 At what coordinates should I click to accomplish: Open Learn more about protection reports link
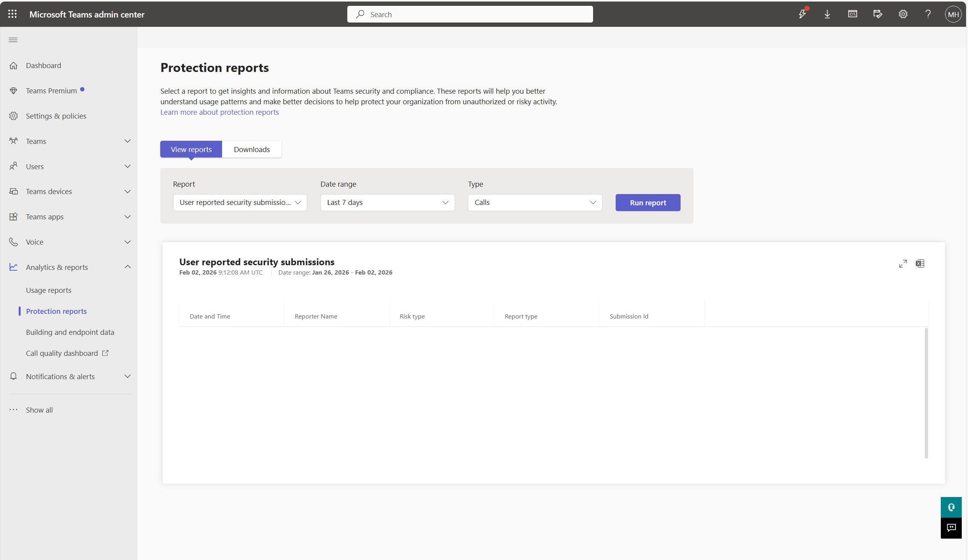point(219,112)
